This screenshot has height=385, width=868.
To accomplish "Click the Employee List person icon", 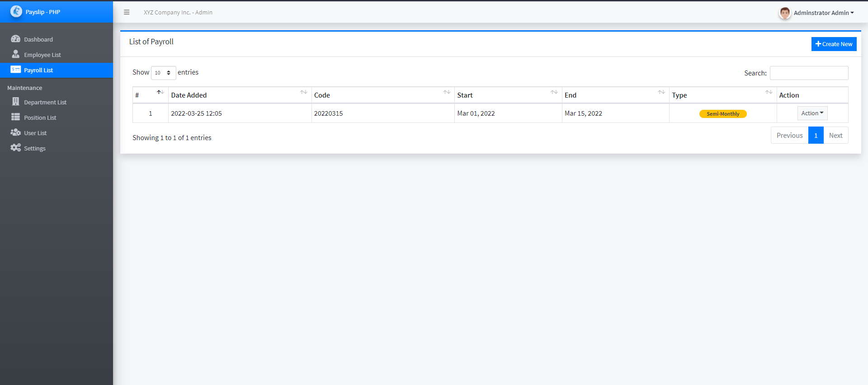I will click(x=15, y=54).
